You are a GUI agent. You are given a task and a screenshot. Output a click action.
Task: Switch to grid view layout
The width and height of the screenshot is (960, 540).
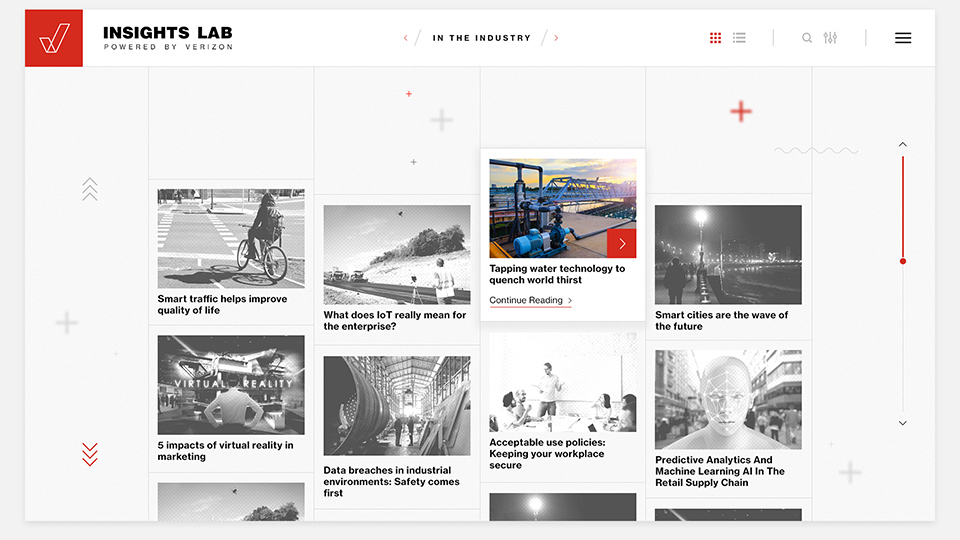coord(715,38)
